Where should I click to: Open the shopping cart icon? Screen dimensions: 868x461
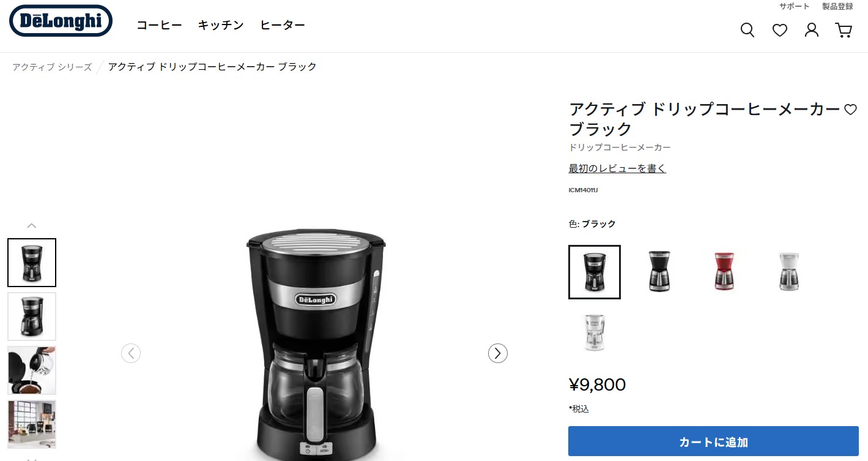point(844,30)
